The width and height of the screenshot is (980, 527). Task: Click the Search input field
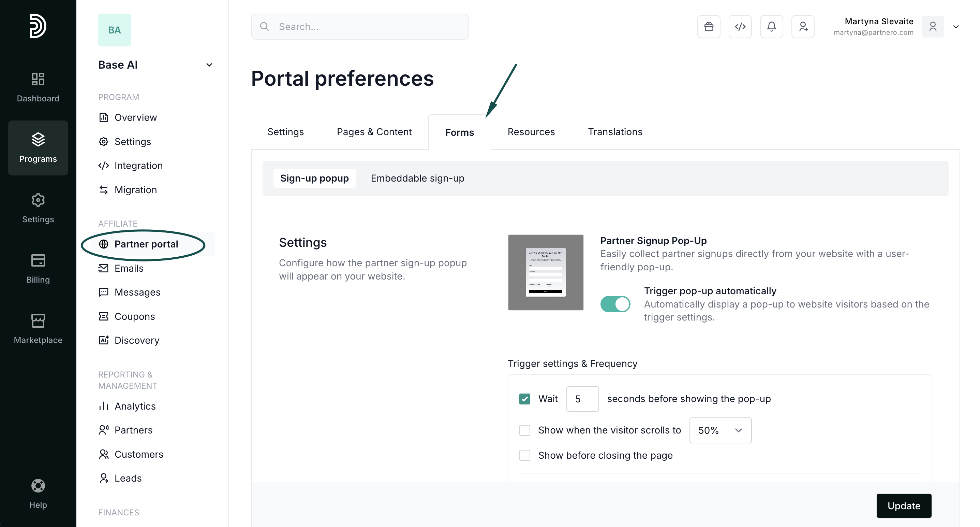pos(359,27)
